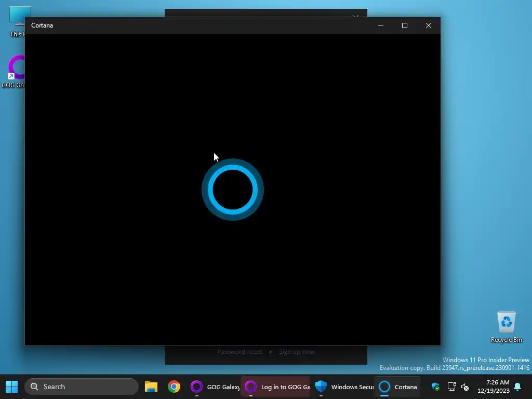
Task: Open the Windows Start menu
Action: 11,387
